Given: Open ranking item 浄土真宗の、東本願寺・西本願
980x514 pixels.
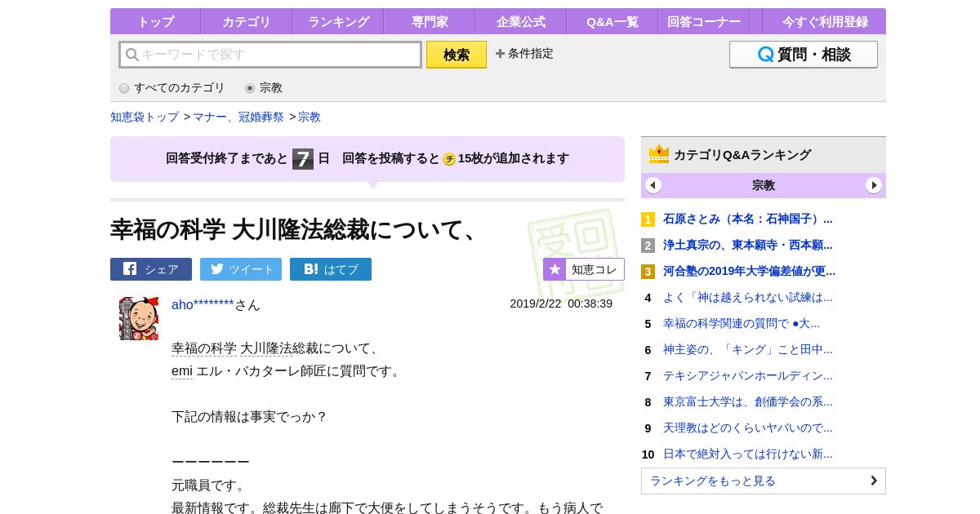Looking at the screenshot, I should pyautogui.click(x=748, y=245).
